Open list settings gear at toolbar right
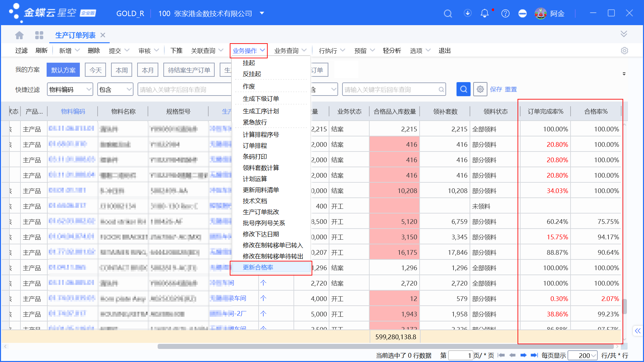This screenshot has height=362, width=644. click(x=624, y=51)
